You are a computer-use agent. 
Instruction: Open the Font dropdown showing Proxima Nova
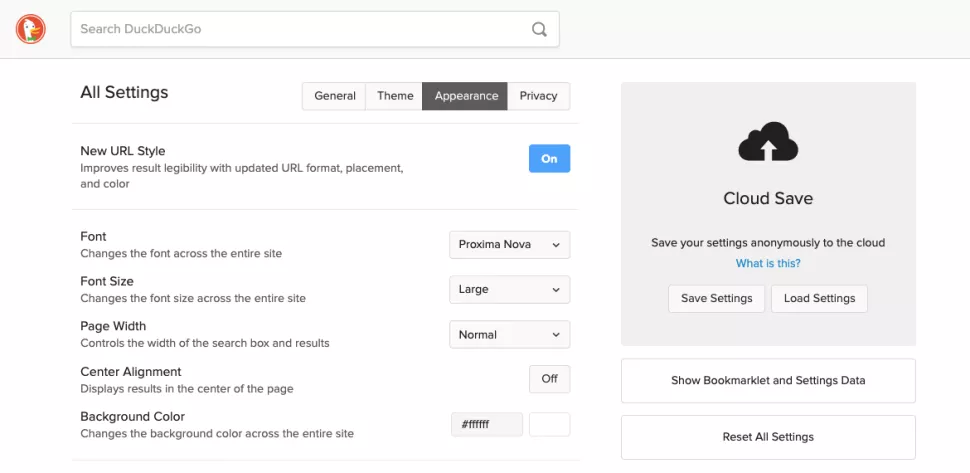(509, 244)
